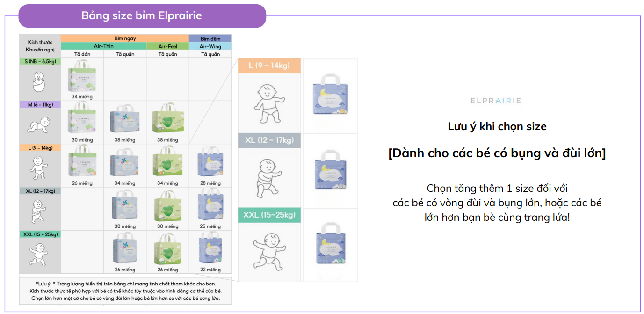This screenshot has height=314, width=644.
Task: Click the enlarged blue night diaper pack beside L (9 ~ 14kg)
Action: (331, 95)
